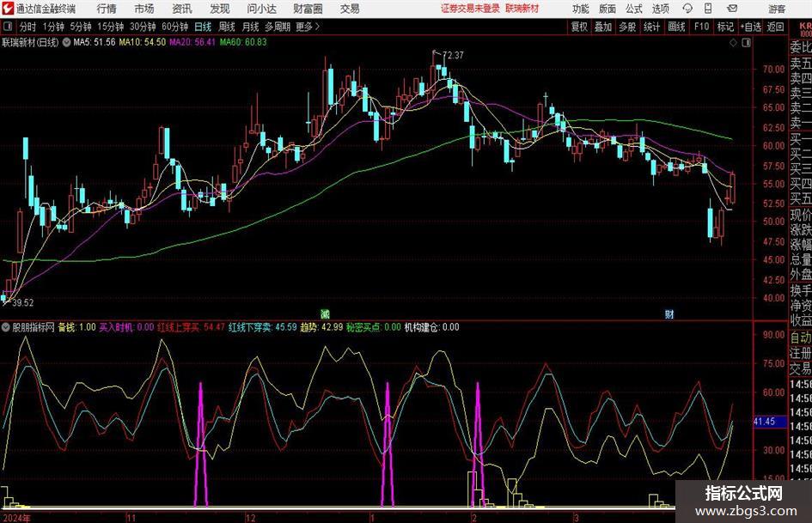Click the 证券交易未登录 login link

click(x=470, y=9)
